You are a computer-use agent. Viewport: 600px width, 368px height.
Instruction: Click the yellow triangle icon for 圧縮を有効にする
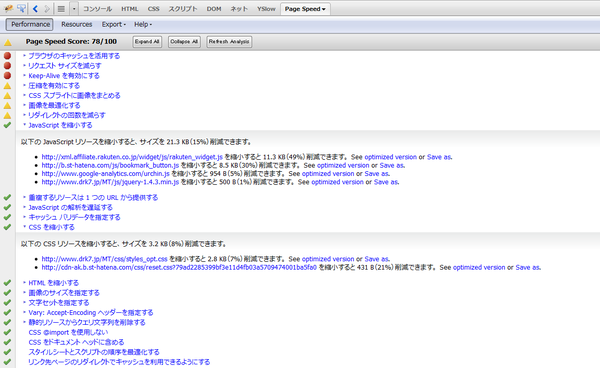7,86
